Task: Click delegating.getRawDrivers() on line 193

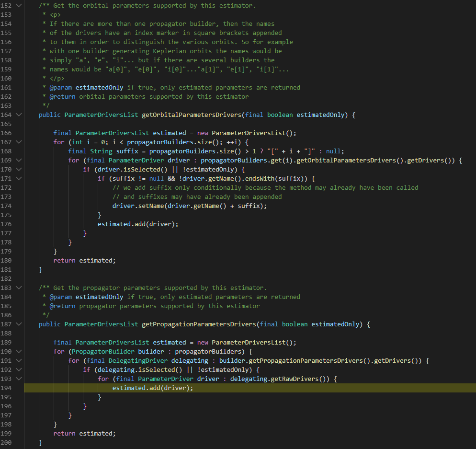Action: point(280,379)
